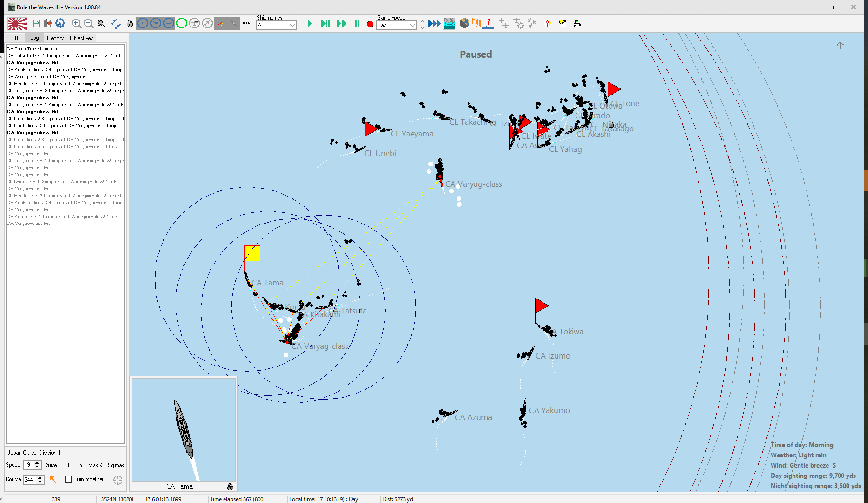Switch to the Log tab
The width and height of the screenshot is (868, 503).
pyautogui.click(x=34, y=38)
